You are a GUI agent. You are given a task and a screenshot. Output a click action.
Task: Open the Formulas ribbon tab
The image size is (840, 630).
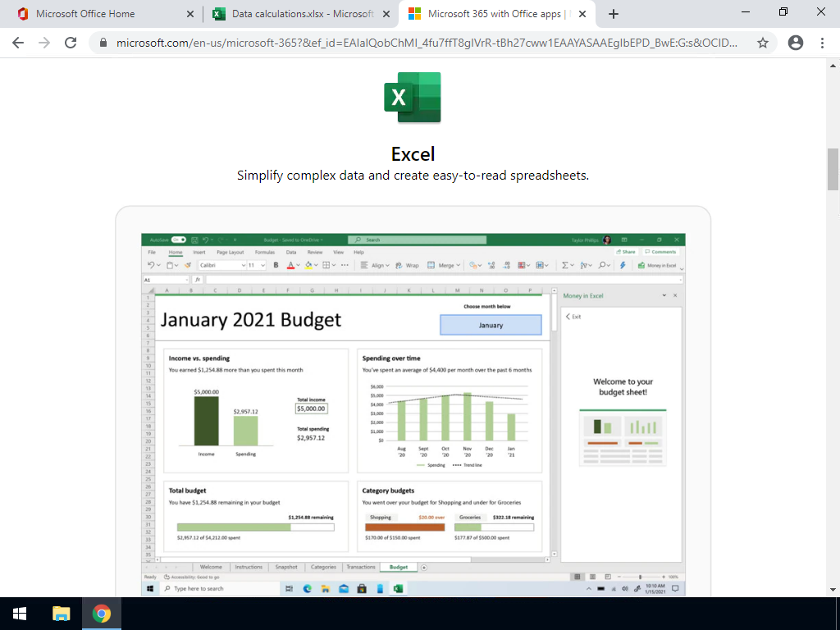tap(265, 253)
